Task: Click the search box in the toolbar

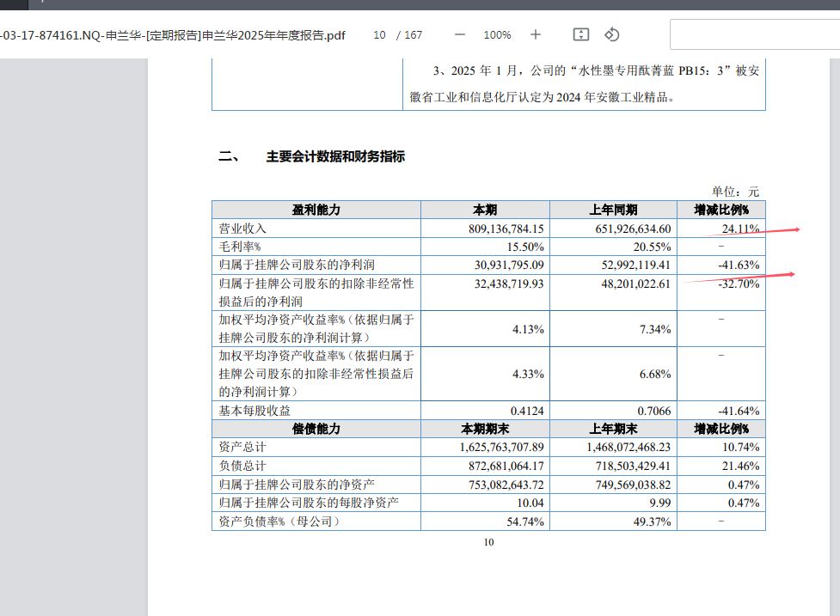Action: pos(754,34)
